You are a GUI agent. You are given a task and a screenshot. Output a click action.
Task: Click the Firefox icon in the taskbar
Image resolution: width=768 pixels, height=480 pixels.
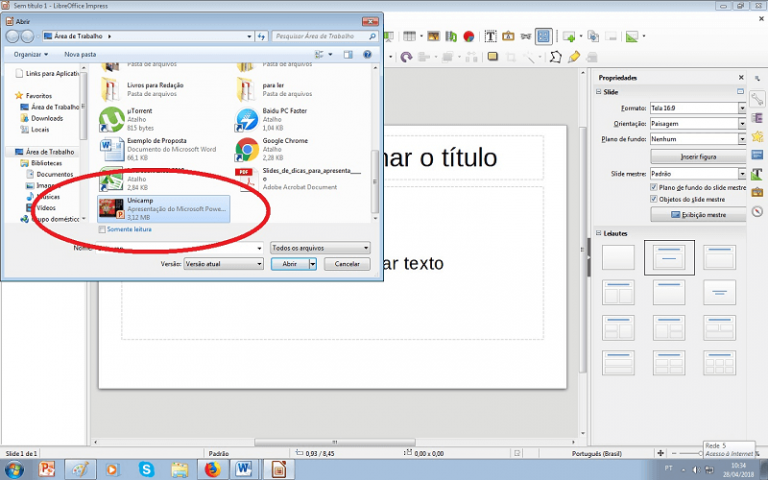click(211, 468)
